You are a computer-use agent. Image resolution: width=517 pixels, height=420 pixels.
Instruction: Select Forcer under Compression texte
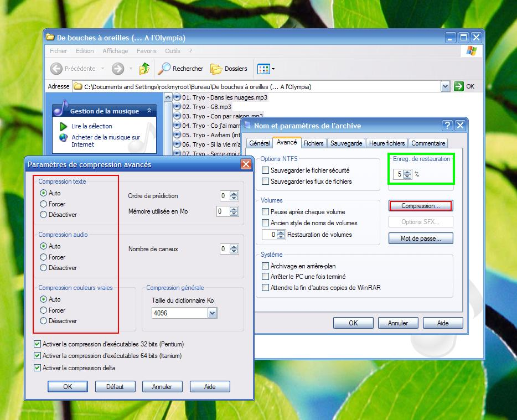[44, 204]
